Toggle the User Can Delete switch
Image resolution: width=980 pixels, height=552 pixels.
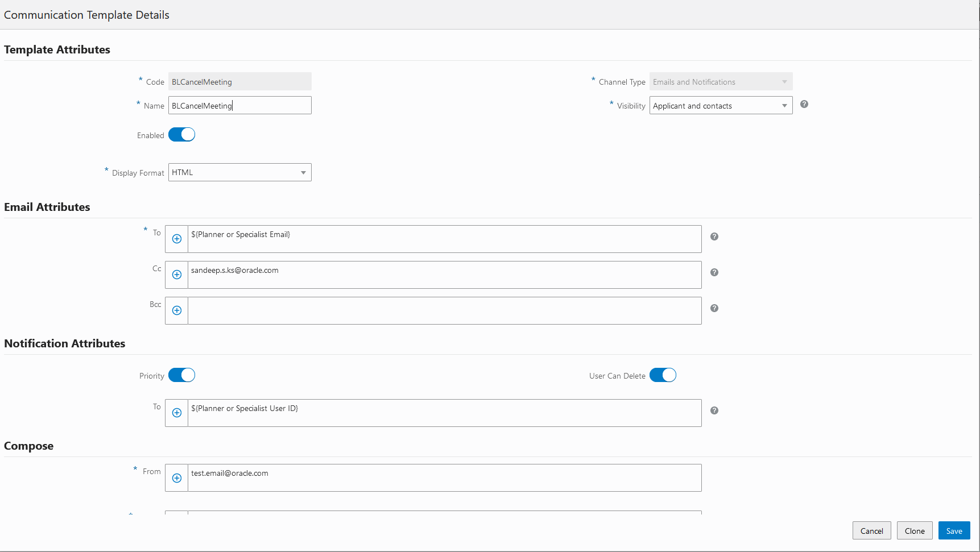pos(663,375)
